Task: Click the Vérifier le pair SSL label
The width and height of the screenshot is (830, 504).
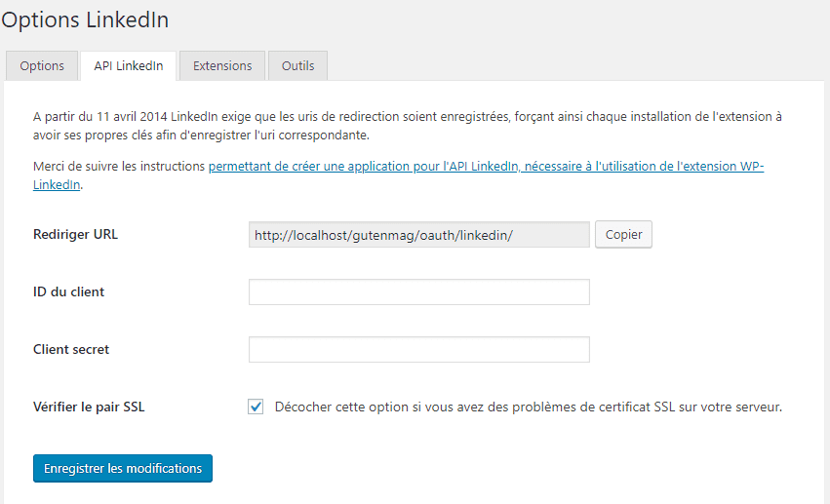Action: 89,407
